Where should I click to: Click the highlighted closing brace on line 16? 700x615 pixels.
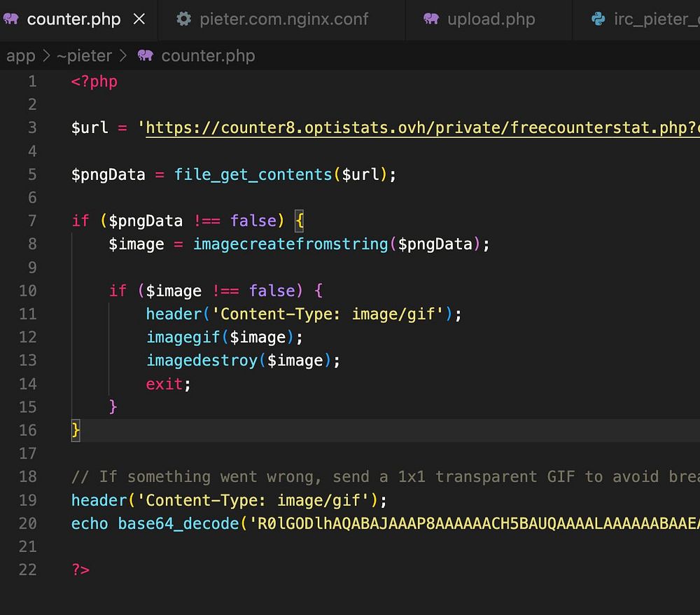(x=76, y=431)
